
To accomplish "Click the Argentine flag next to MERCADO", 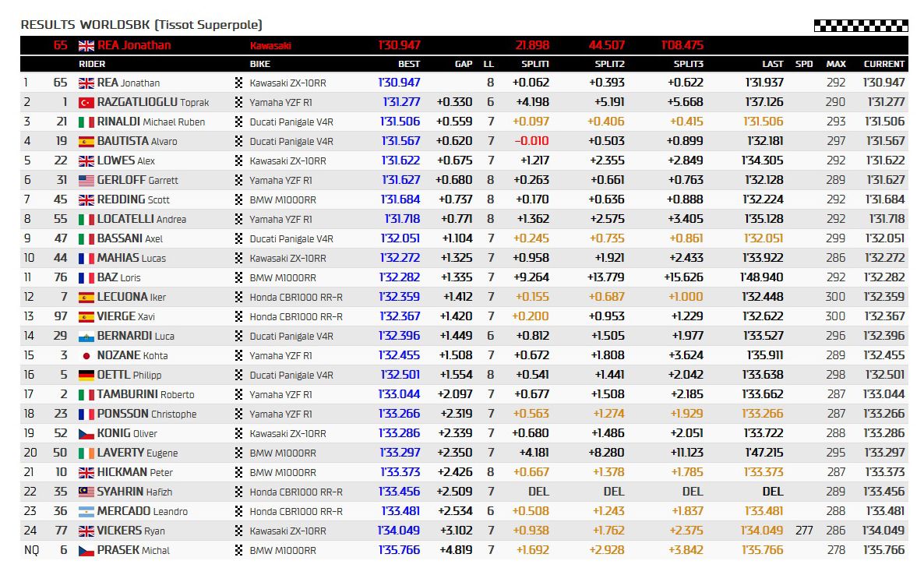I will 86,511.
